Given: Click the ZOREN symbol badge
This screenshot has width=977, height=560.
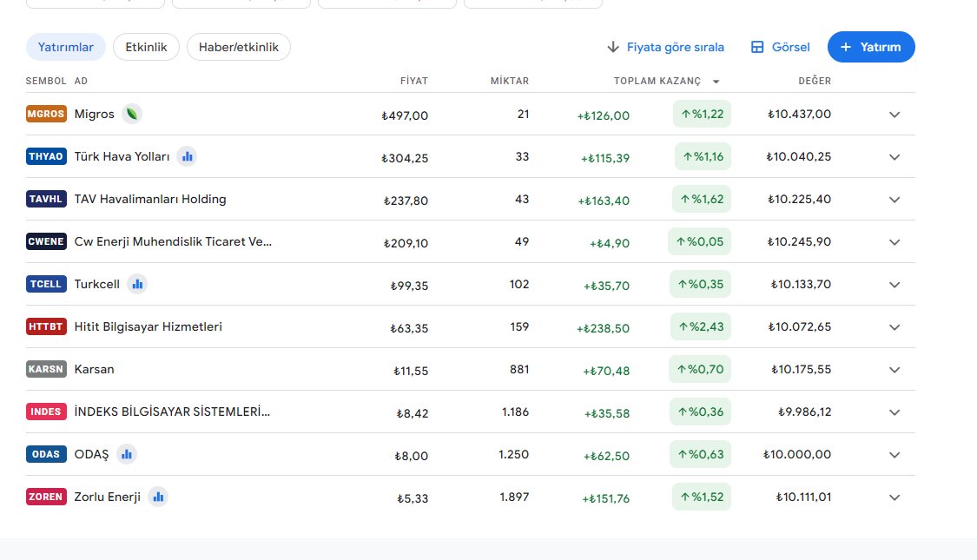Looking at the screenshot, I should (46, 497).
